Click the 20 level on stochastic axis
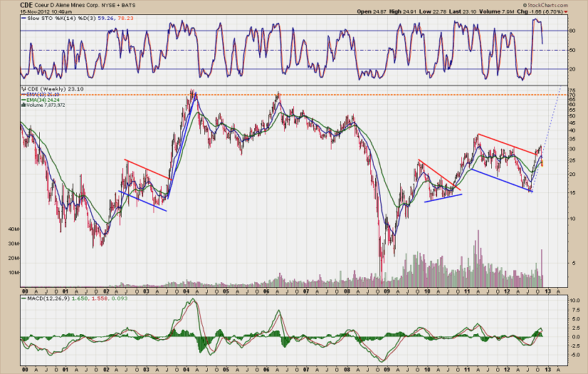 572,69
